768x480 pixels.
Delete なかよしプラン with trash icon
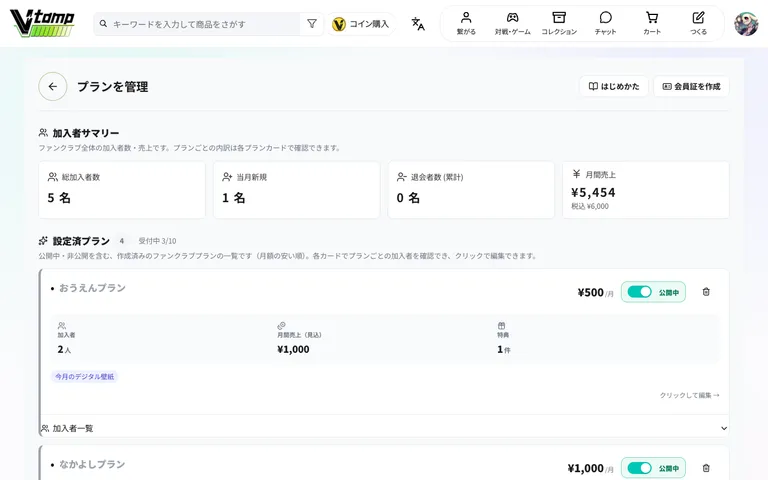(x=706, y=468)
